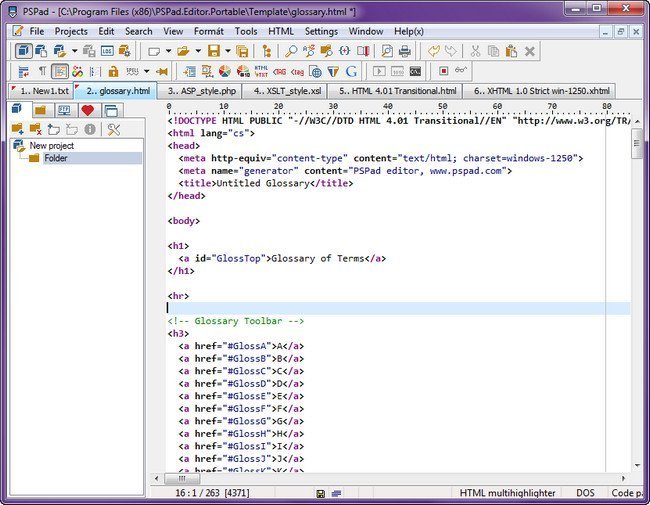Image resolution: width=650 pixels, height=505 pixels.
Task: Click the Copy icon
Action: pos(493,51)
